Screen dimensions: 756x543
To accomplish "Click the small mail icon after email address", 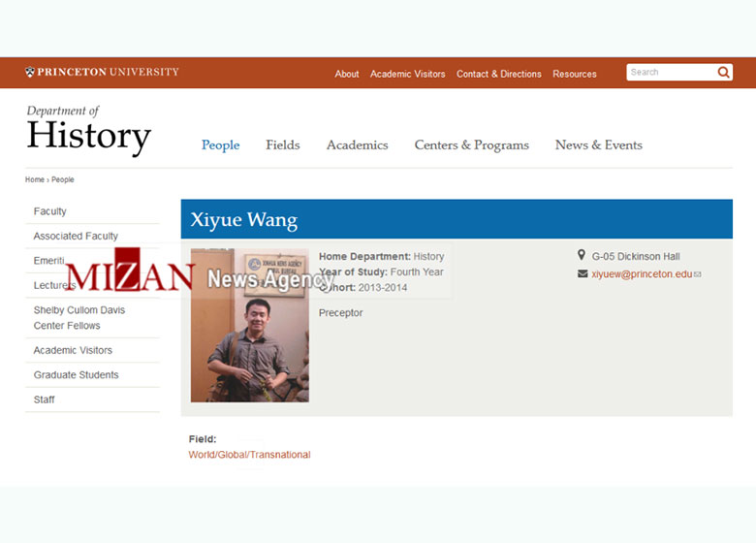I will coord(698,274).
